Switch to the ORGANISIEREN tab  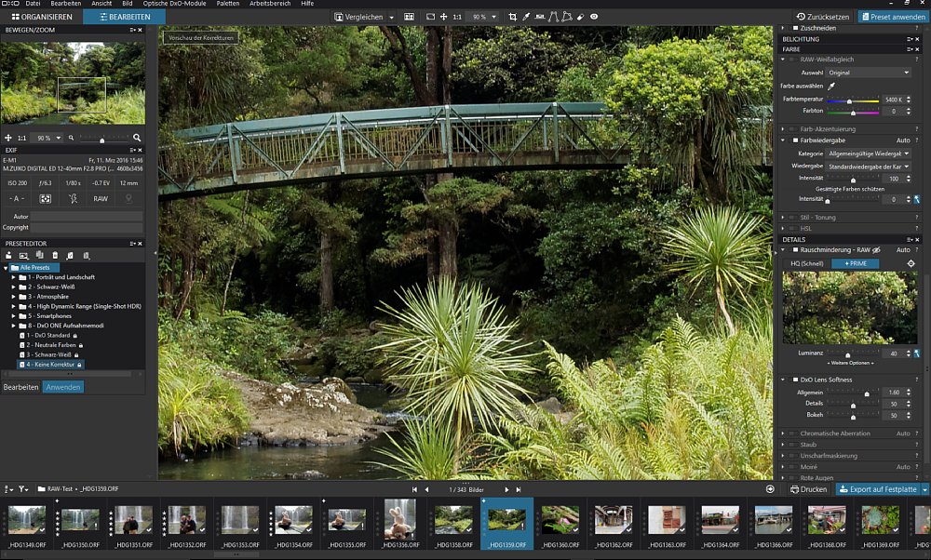(x=41, y=17)
